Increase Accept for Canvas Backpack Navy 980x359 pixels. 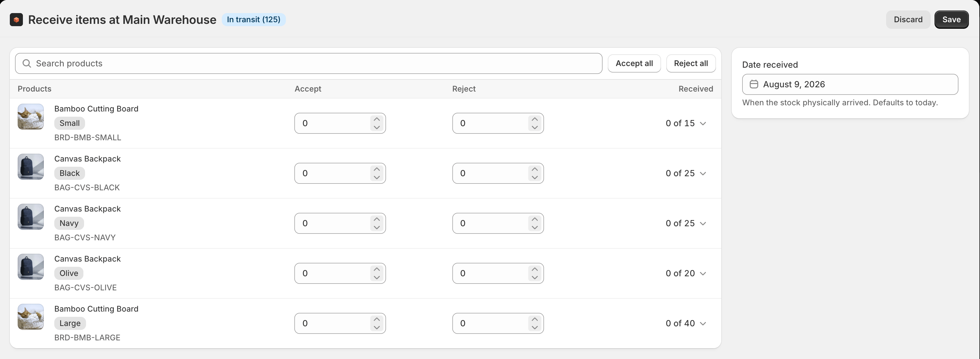click(376, 219)
